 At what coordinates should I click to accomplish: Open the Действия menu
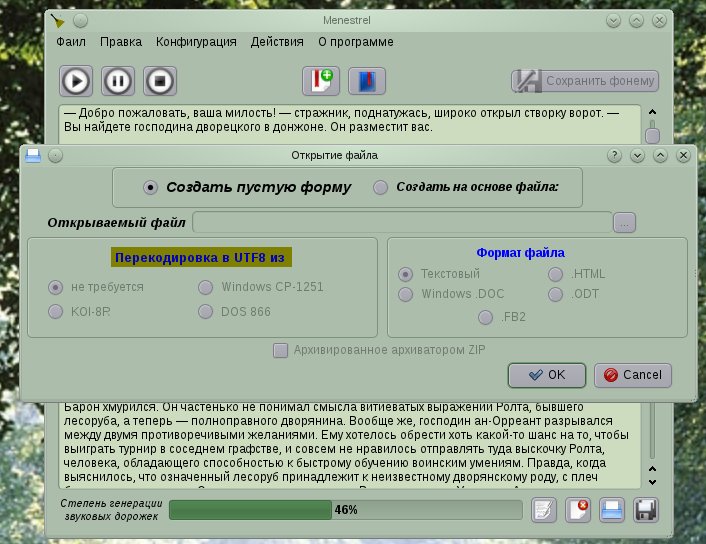[277, 42]
